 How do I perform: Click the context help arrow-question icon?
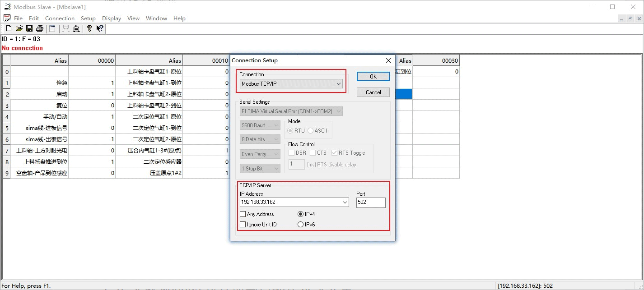(100, 28)
